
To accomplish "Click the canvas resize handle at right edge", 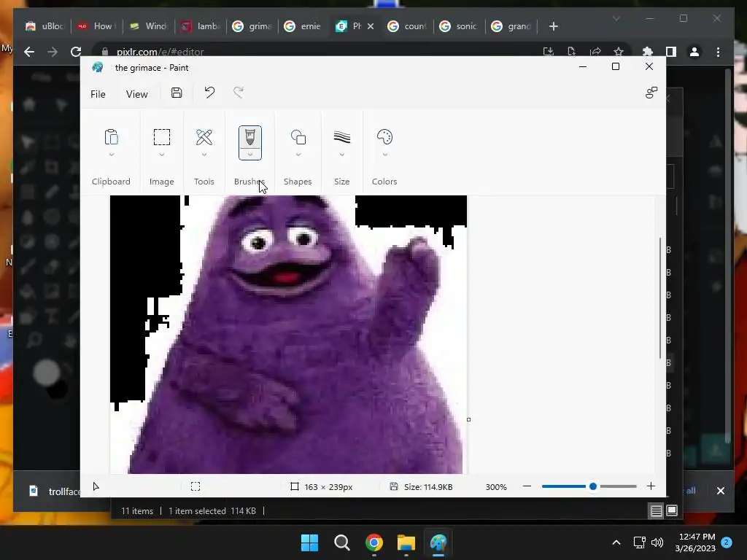I will click(x=469, y=419).
